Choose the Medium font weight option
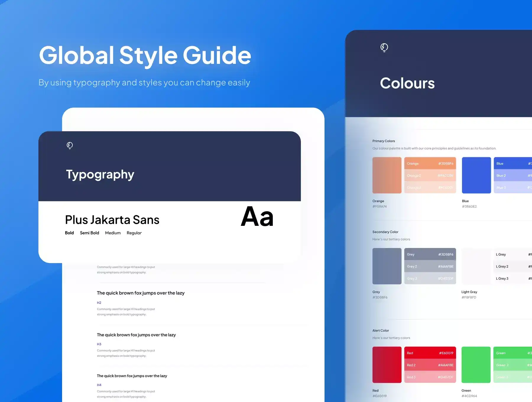The image size is (532, 402). pos(113,233)
